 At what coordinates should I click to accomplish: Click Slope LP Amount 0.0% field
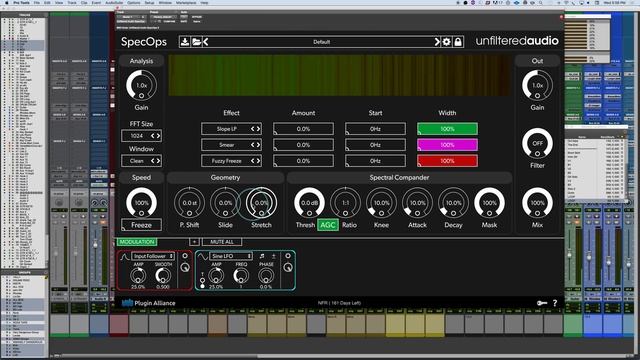pyautogui.click(x=303, y=129)
